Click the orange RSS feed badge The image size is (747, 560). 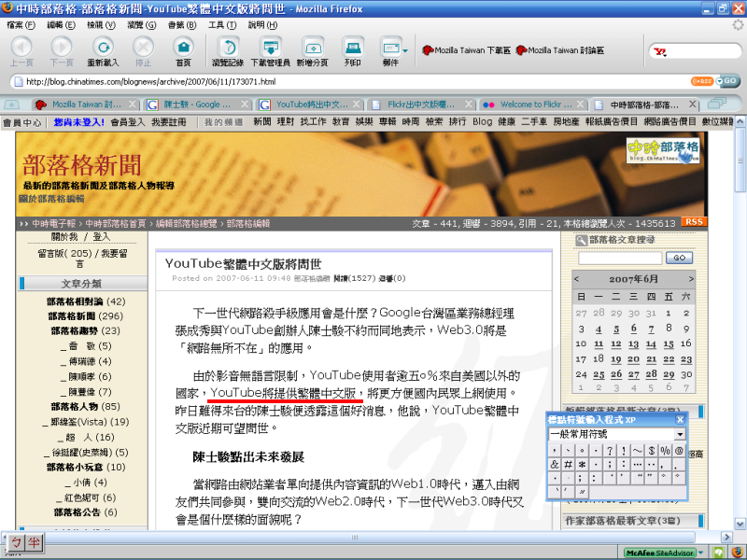point(694,222)
